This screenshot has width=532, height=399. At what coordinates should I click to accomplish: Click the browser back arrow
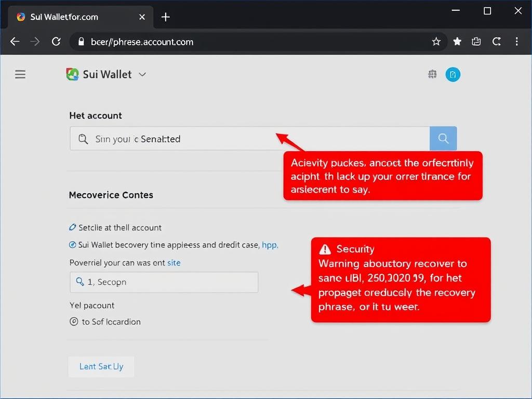click(15, 42)
